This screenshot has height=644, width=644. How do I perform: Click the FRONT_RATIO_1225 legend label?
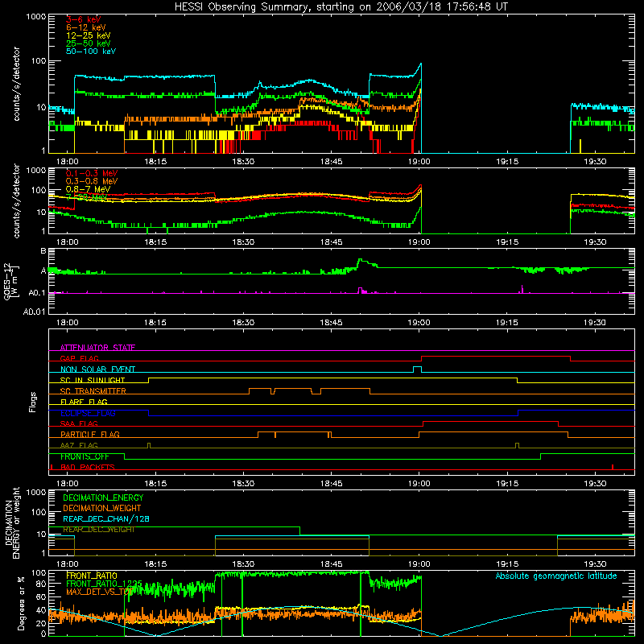tap(104, 584)
